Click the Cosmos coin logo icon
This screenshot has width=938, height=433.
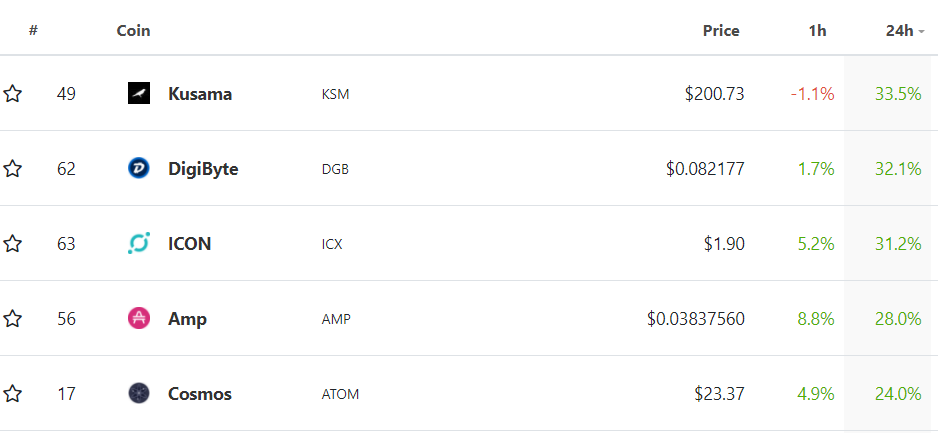[139, 394]
